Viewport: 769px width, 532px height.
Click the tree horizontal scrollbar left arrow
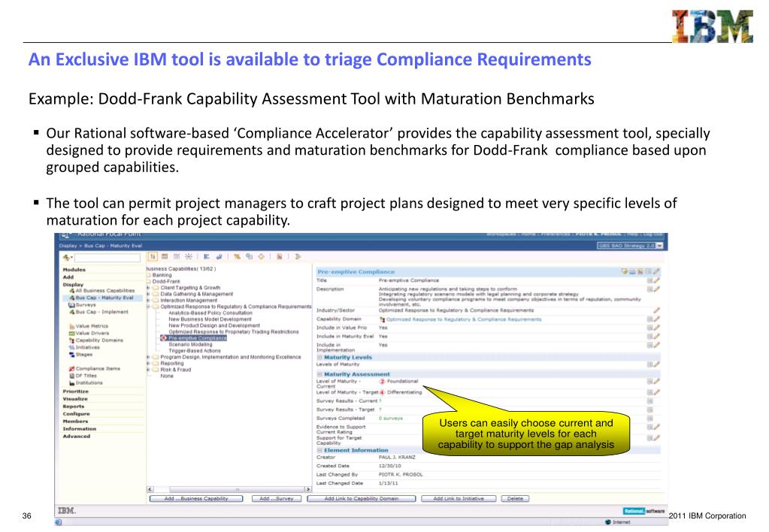pos(150,489)
